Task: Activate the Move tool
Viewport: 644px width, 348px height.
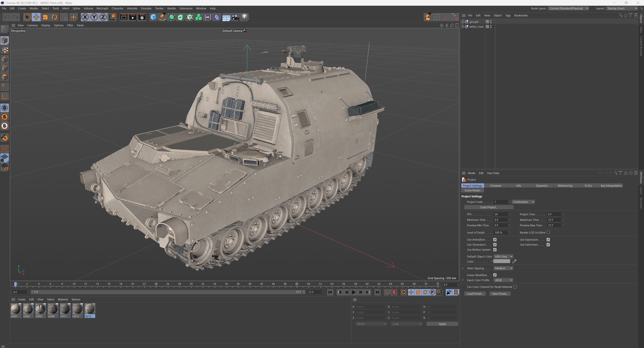Action: point(36,17)
